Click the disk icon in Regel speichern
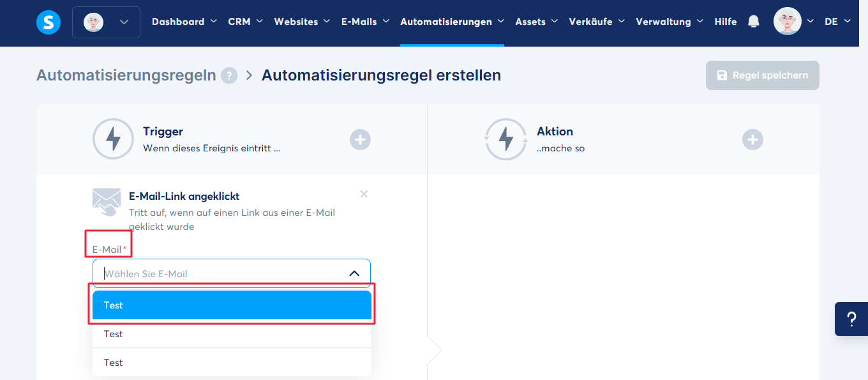868x380 pixels. 722,75
